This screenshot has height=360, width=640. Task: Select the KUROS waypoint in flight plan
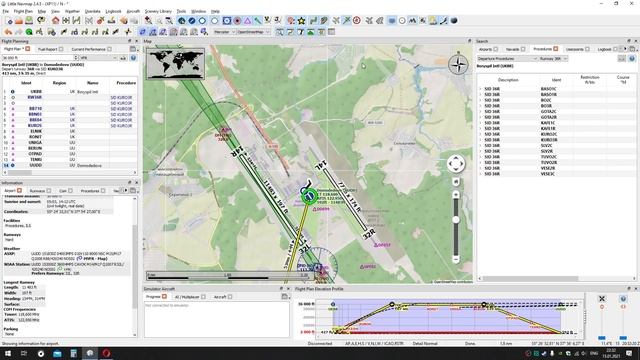coord(69,126)
